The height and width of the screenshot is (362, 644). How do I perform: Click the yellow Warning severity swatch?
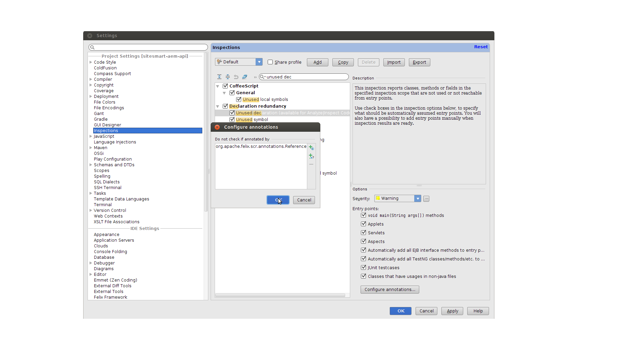(x=378, y=198)
